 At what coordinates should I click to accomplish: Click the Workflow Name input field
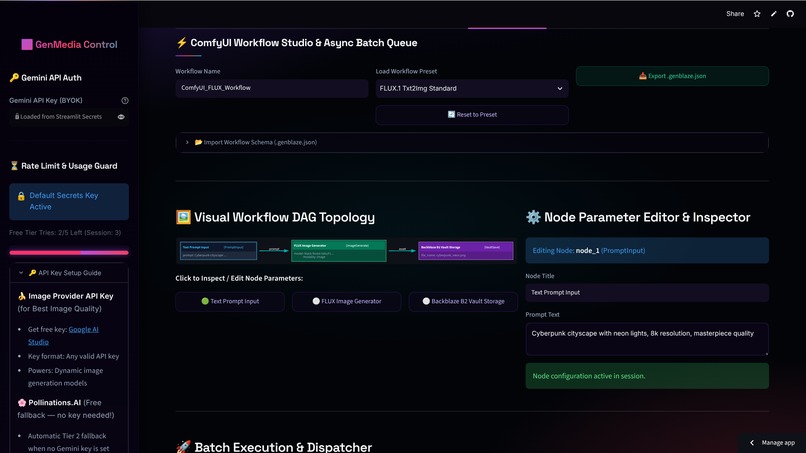pyautogui.click(x=271, y=88)
